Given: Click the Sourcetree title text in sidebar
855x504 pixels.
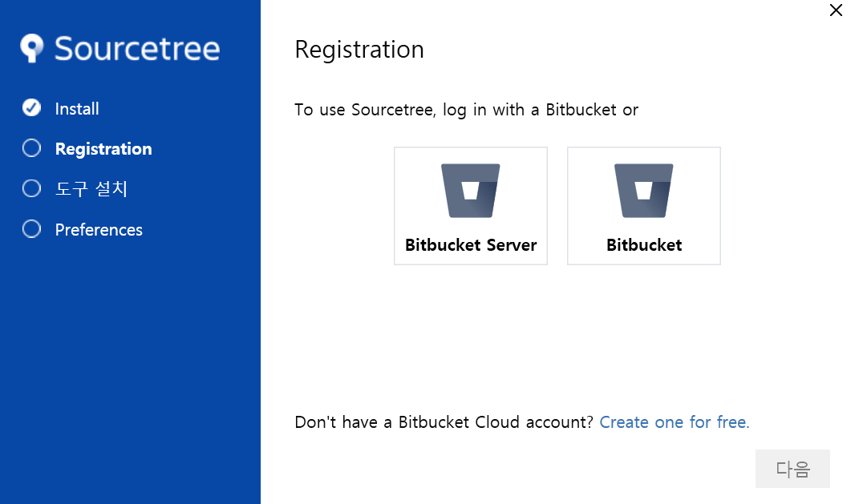Looking at the screenshot, I should [137, 49].
